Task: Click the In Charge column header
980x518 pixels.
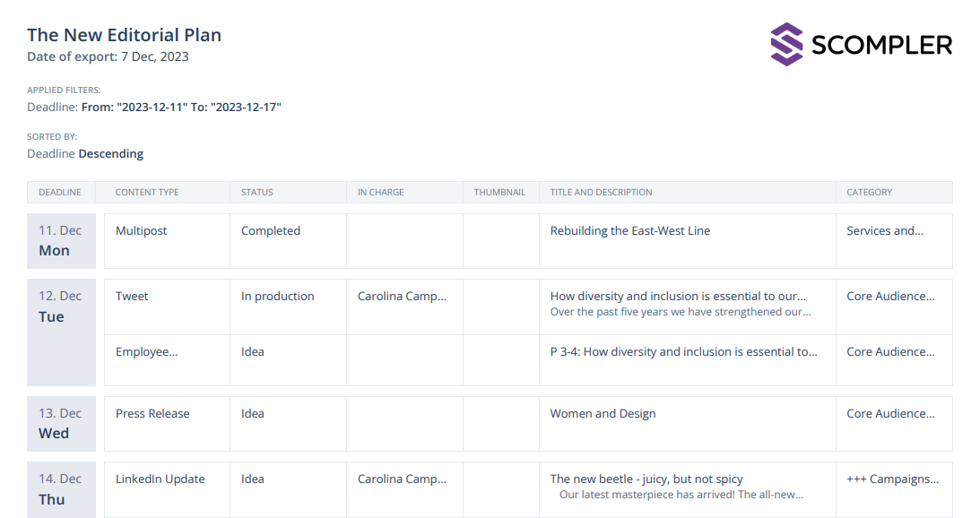Action: (x=380, y=193)
